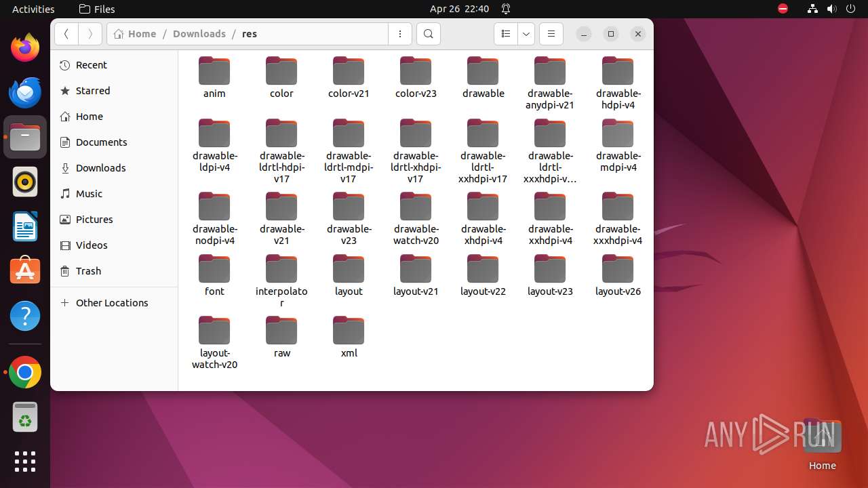
Task: Launch Google Chrome from the dock
Action: pos(25,372)
